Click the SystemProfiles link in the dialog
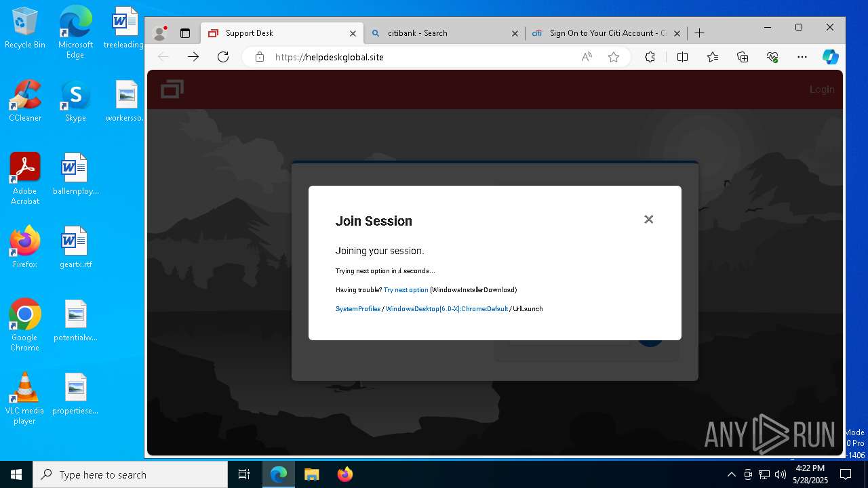 [357, 308]
